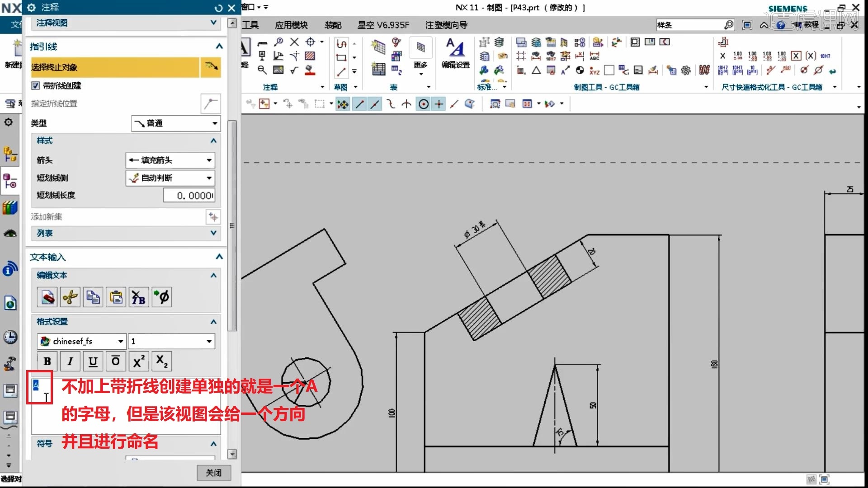This screenshot has width=868, height=488.
Task: Click the dialog vertical scrollbar
Action: coord(232,226)
